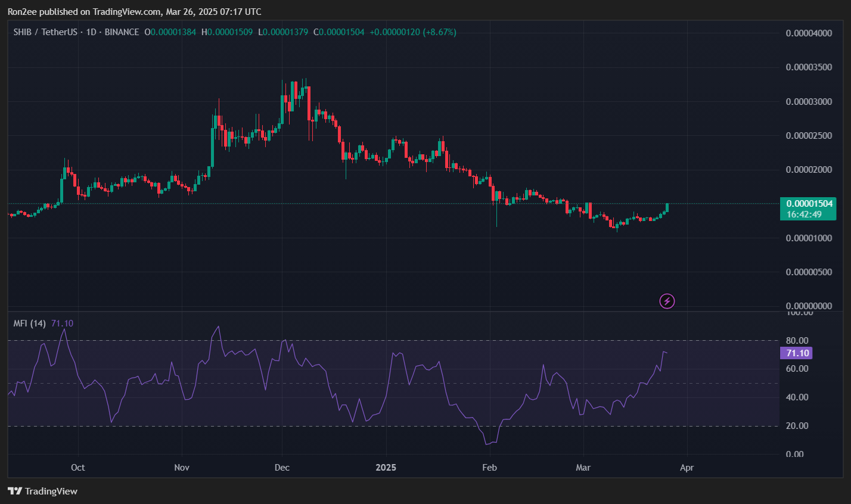Select the Oct label on time axis
Image resolution: width=851 pixels, height=504 pixels.
point(77,468)
